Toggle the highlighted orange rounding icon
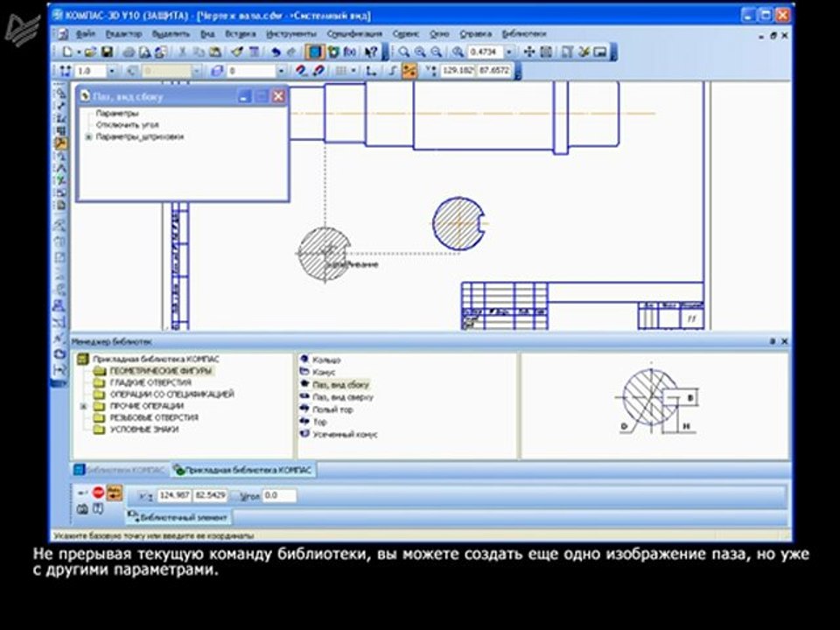This screenshot has width=840, height=630. pos(409,71)
